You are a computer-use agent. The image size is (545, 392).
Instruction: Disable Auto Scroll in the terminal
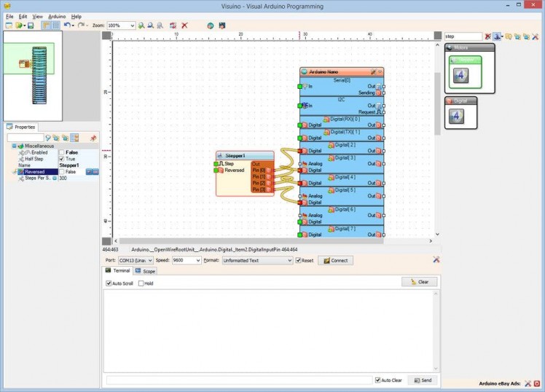click(x=109, y=283)
